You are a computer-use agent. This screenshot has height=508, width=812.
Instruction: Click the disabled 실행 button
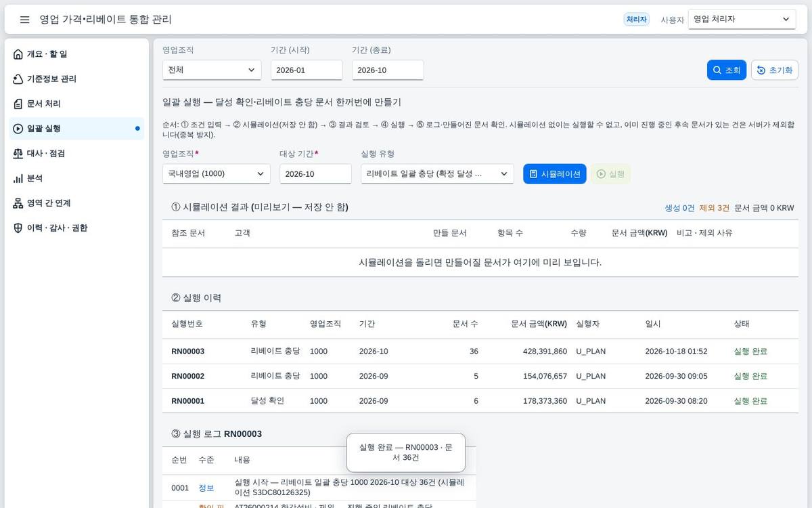pos(610,174)
